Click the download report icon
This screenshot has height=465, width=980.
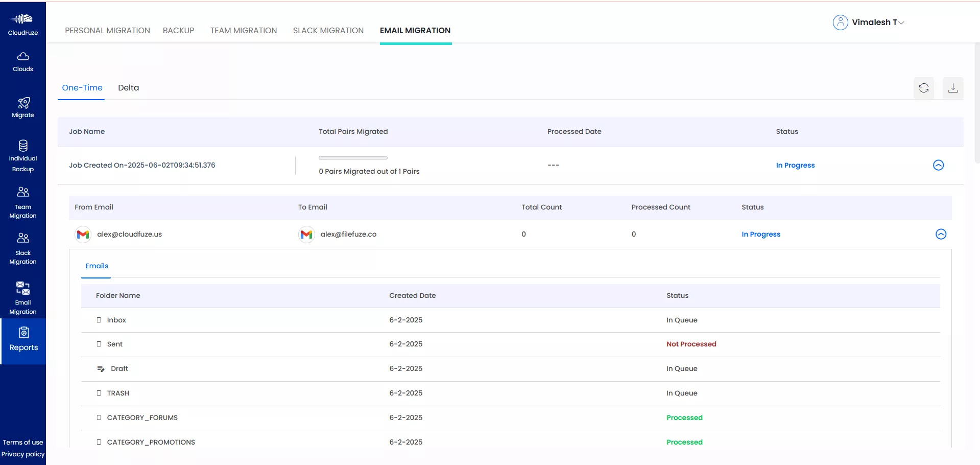coord(953,88)
